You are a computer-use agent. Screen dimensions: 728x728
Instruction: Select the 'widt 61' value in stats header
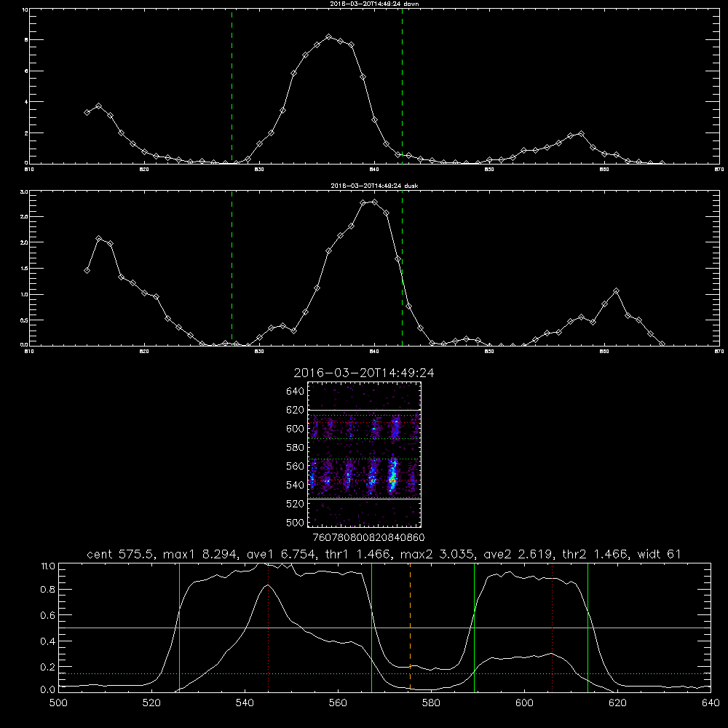click(x=660, y=554)
